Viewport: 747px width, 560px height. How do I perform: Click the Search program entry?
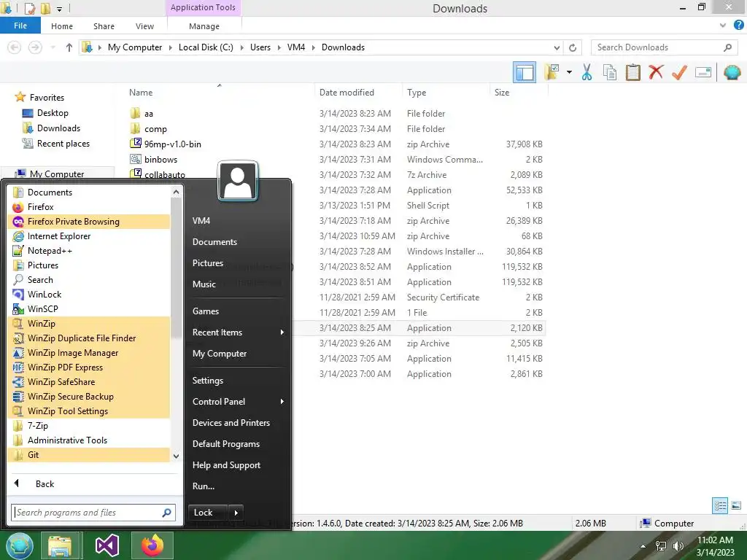click(x=89, y=280)
